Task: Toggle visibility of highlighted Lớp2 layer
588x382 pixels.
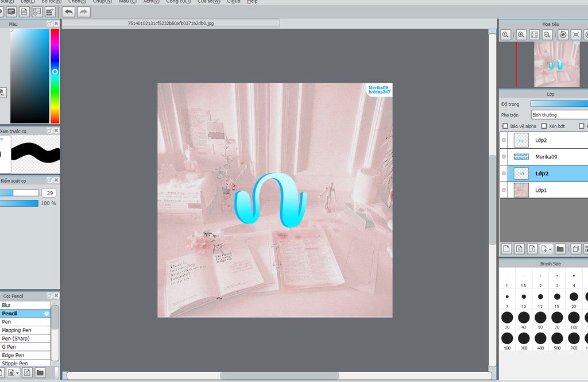Action: pyautogui.click(x=504, y=173)
